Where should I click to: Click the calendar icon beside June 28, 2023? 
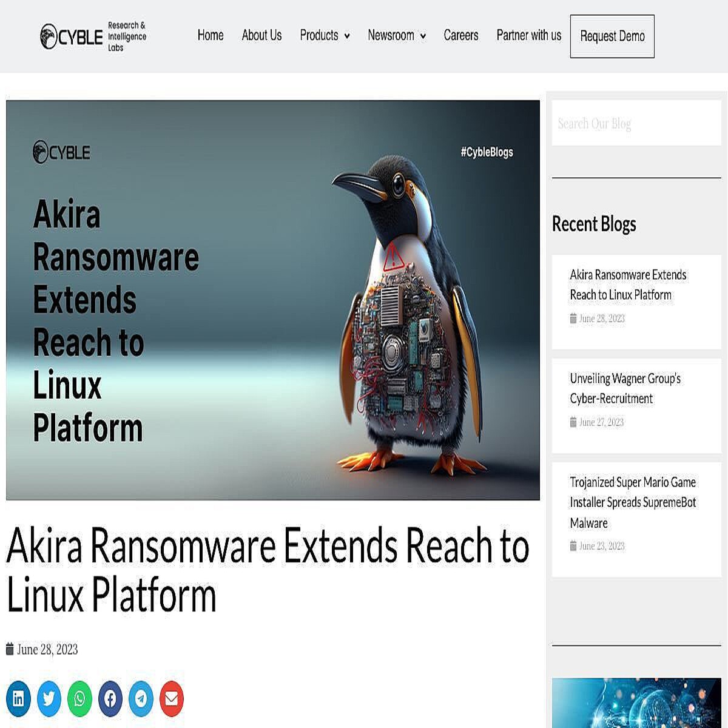[x=8, y=649]
